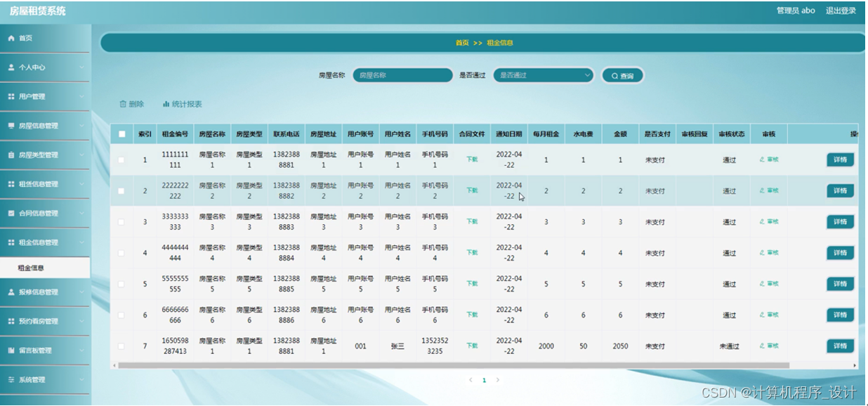
Task: Open the 系统管理 menu label
Action: [32, 380]
